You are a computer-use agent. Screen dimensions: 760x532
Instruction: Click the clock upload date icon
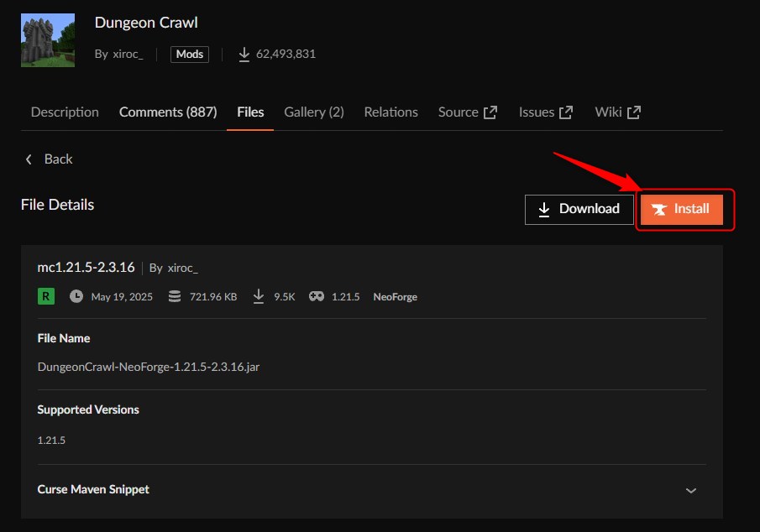click(76, 296)
